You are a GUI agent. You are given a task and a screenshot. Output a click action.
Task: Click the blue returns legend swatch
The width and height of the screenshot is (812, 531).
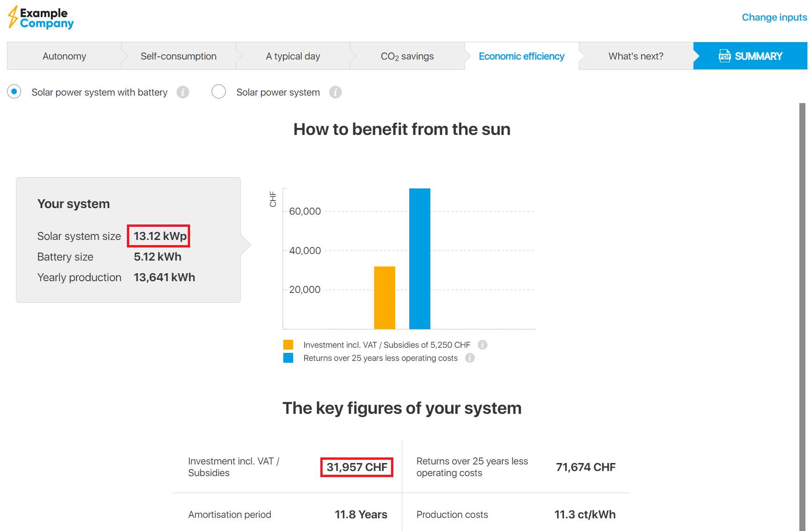288,358
